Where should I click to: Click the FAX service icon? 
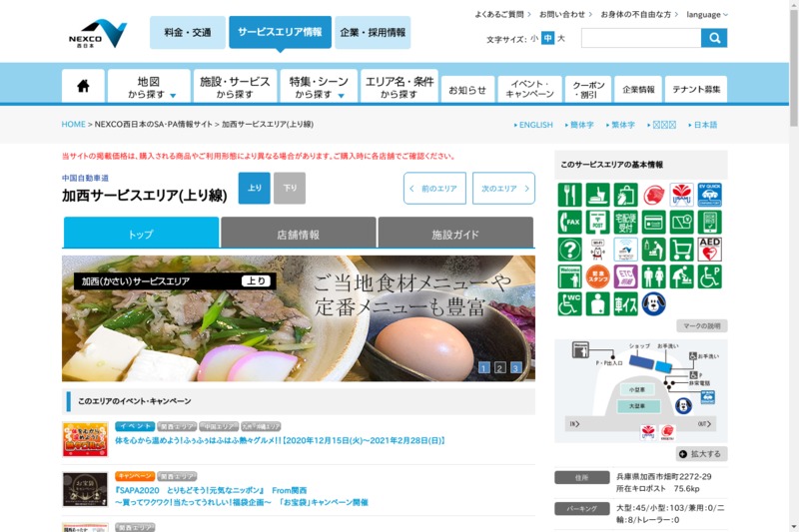[569, 223]
